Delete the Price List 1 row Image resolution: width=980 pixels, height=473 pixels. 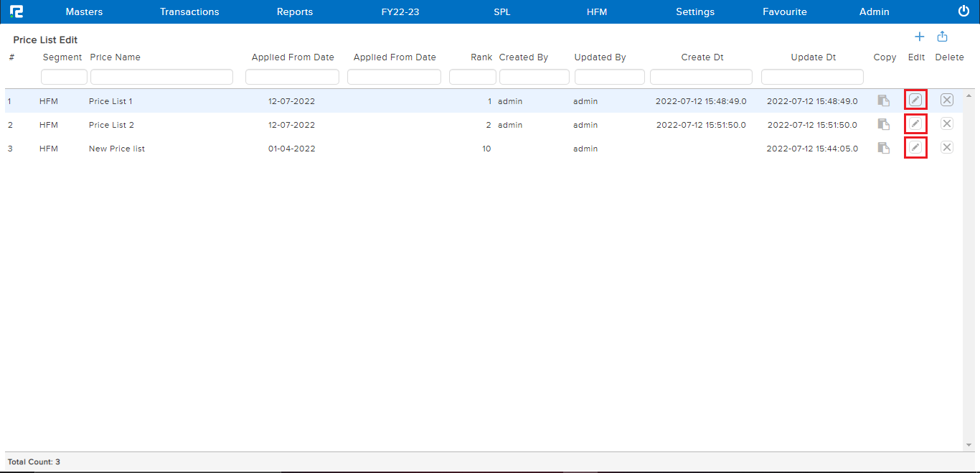pyautogui.click(x=947, y=100)
